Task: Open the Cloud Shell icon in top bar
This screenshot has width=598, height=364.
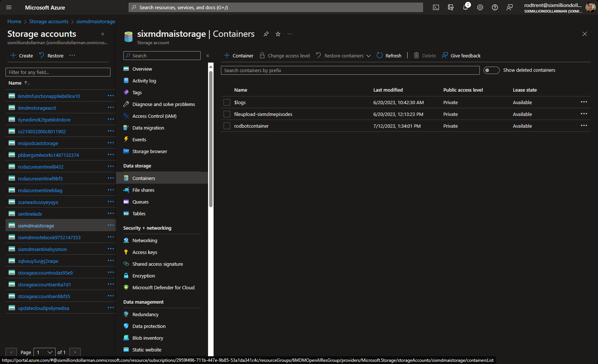Action: [436, 7]
